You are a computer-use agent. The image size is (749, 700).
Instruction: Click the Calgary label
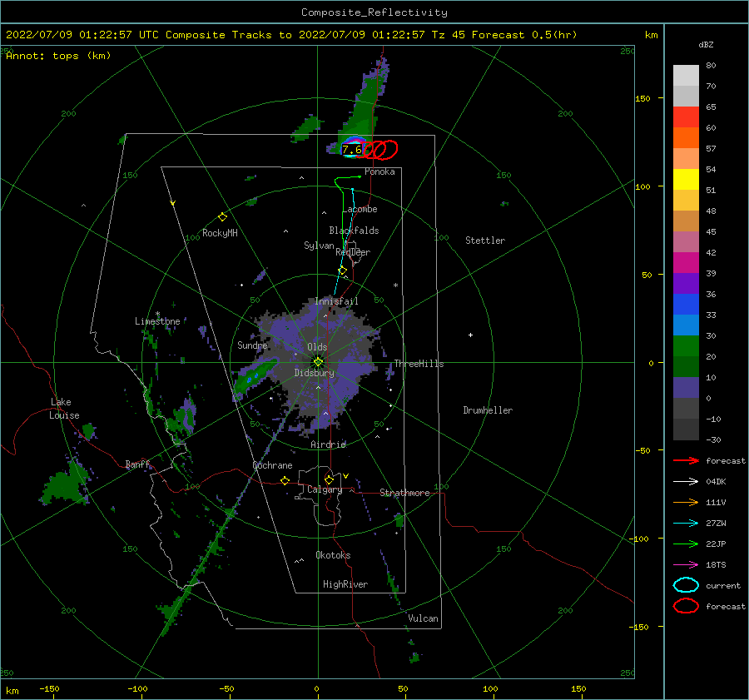[x=325, y=489]
